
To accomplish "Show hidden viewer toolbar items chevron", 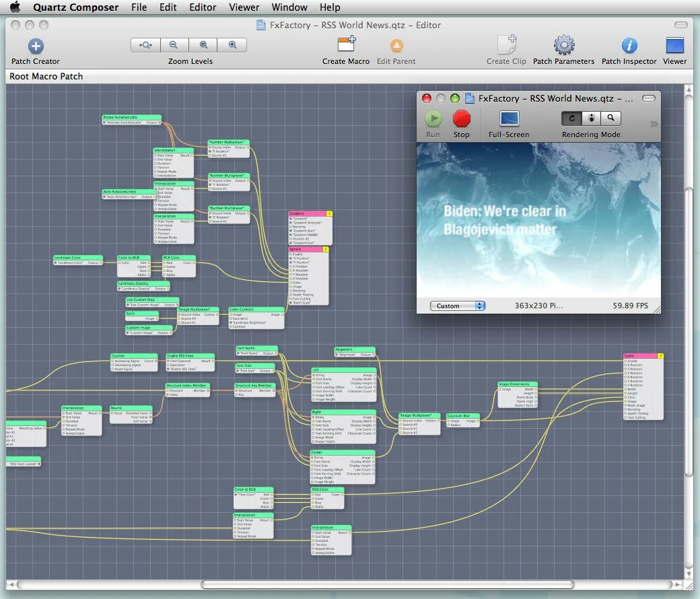I will pyautogui.click(x=654, y=124).
